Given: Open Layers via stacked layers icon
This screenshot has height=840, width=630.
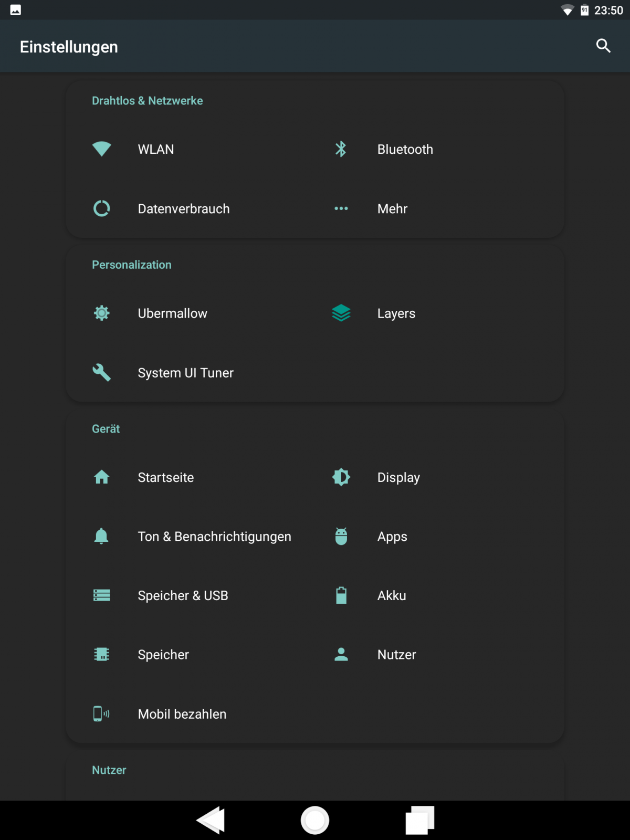Looking at the screenshot, I should [341, 313].
